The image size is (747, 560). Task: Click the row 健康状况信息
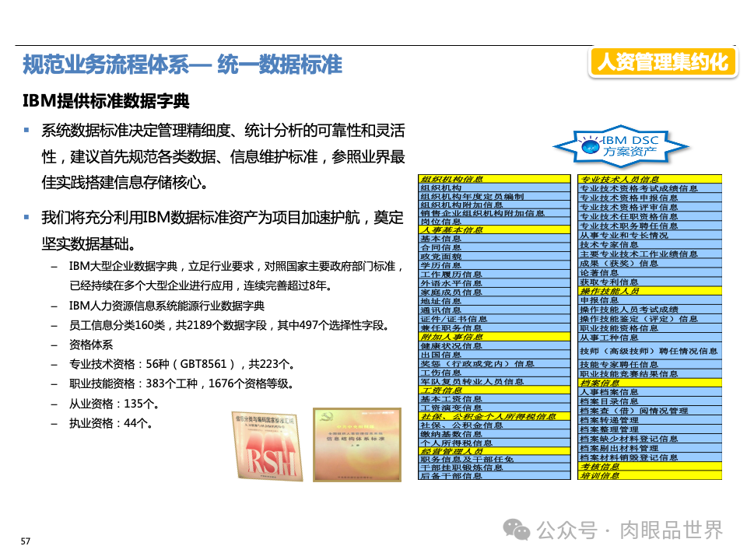coord(494,346)
